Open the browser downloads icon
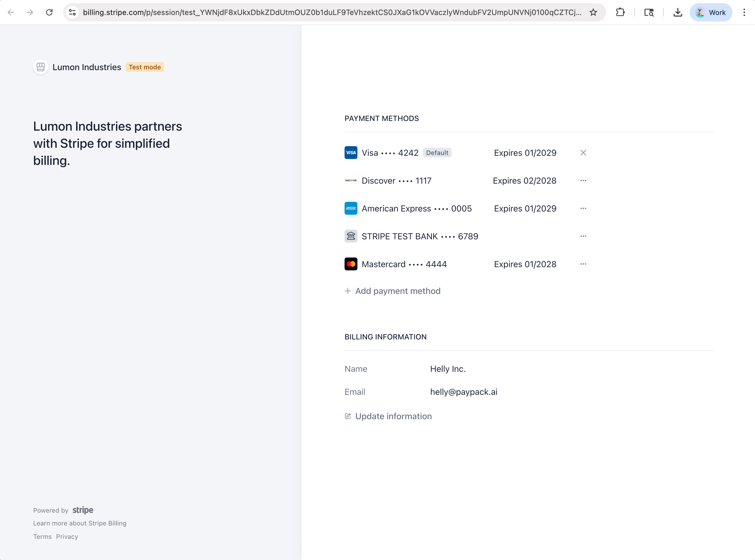The height and width of the screenshot is (560, 755). point(678,12)
